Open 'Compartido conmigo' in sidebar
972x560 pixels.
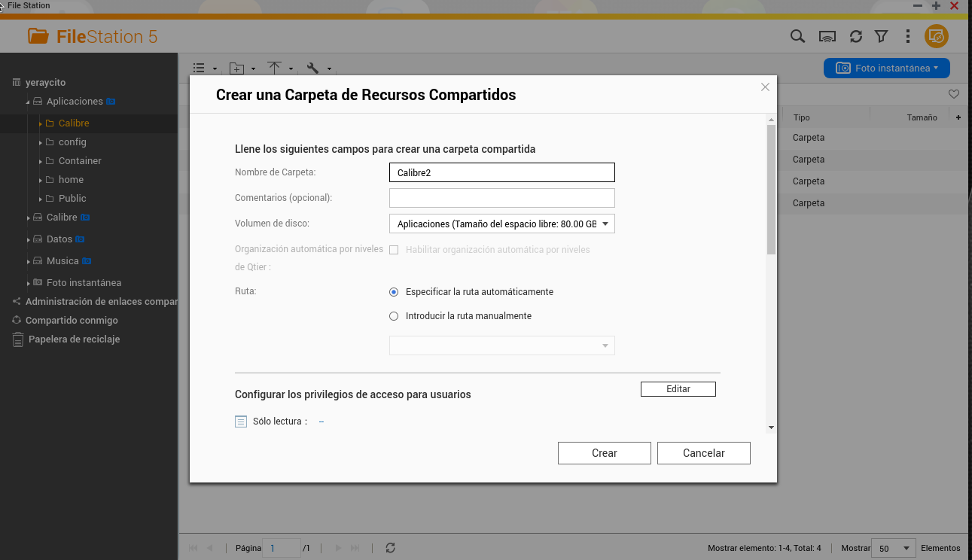pyautogui.click(x=72, y=321)
